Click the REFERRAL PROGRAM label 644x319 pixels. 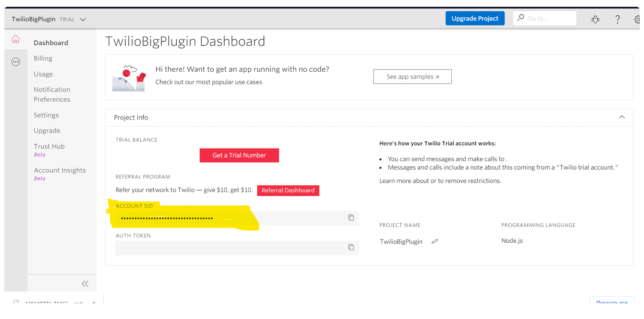pyautogui.click(x=143, y=176)
